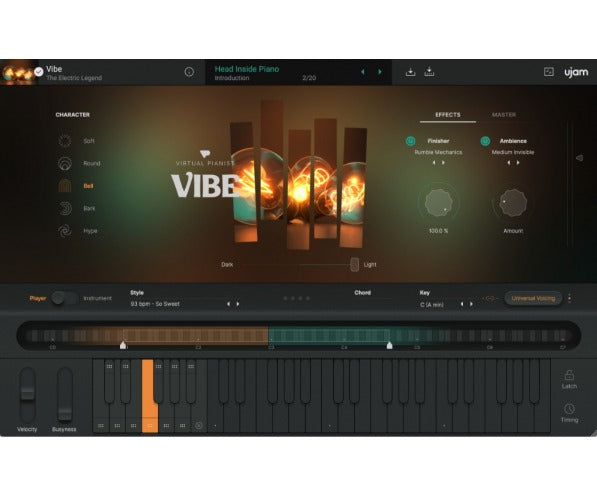Click the Dark/Light slider handle

354,264
